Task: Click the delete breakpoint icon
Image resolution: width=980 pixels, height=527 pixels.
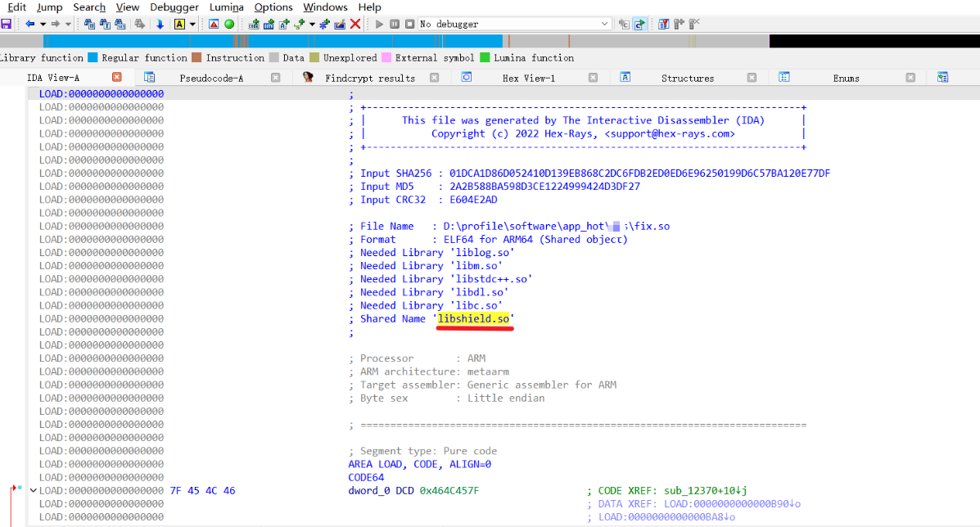Action: coord(694,24)
